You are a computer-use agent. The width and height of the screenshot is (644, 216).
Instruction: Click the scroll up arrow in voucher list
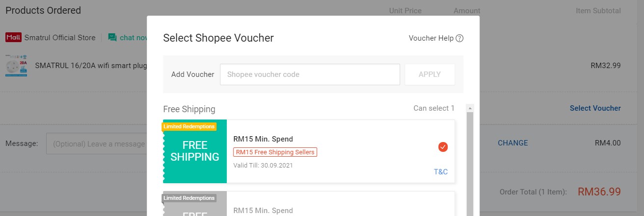click(470, 108)
